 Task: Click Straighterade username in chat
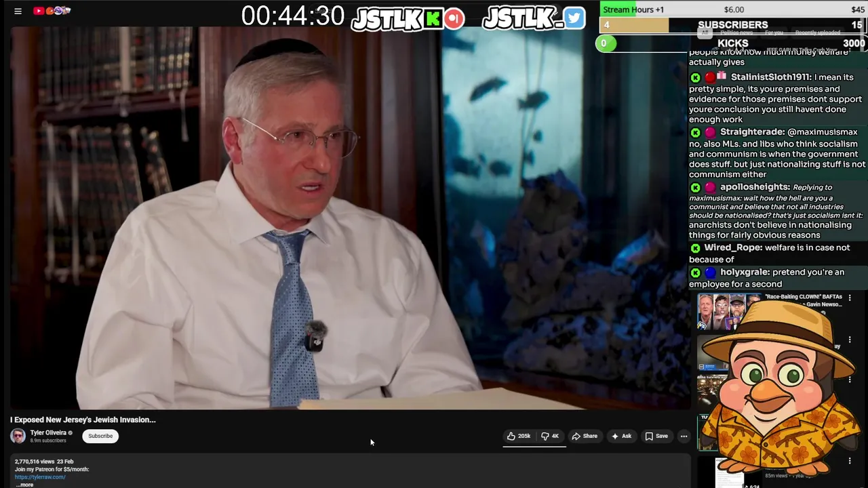click(752, 132)
